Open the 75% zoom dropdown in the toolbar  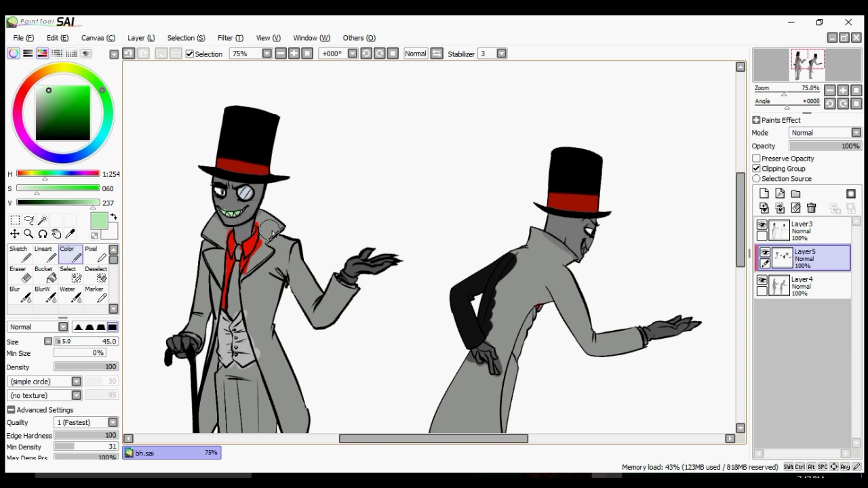click(x=267, y=54)
